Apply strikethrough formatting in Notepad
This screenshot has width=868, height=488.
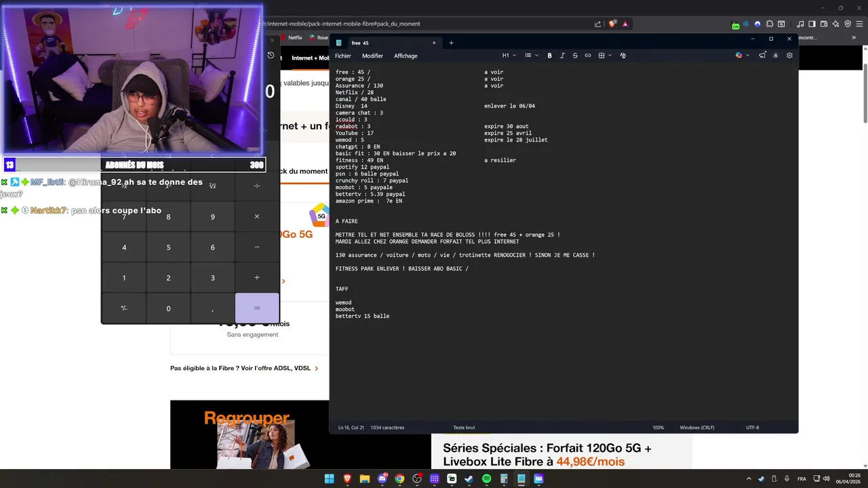[575, 56]
